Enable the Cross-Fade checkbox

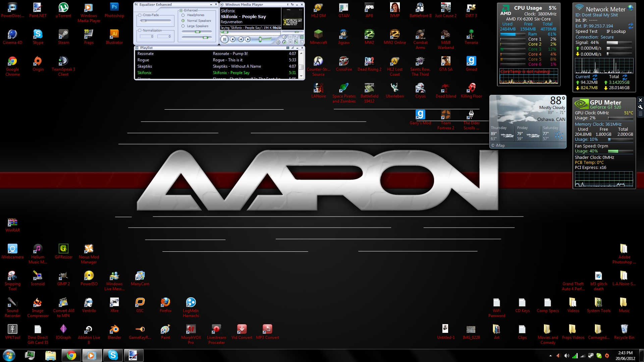pos(140,15)
